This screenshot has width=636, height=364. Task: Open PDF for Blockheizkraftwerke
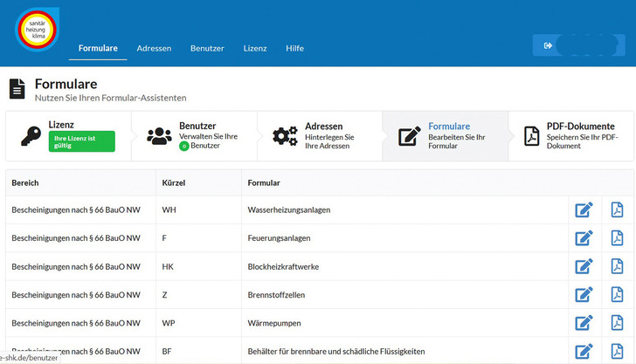(617, 266)
